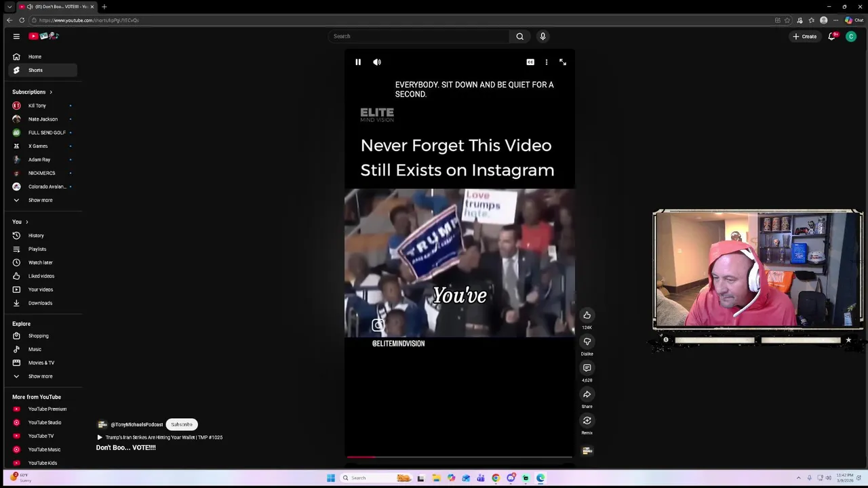The height and width of the screenshot is (488, 868).
Task: Open the sound source thumbnail under Remix
Action: pyautogui.click(x=587, y=451)
